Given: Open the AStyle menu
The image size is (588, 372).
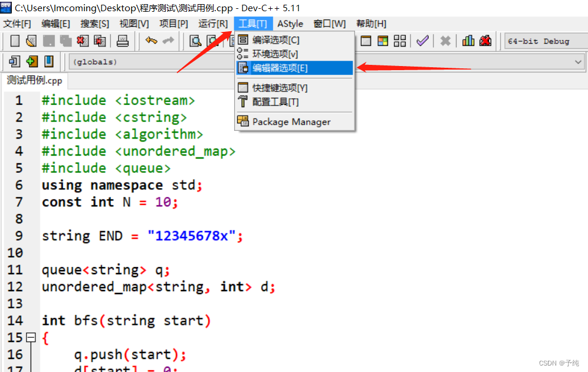Looking at the screenshot, I should pyautogui.click(x=290, y=24).
